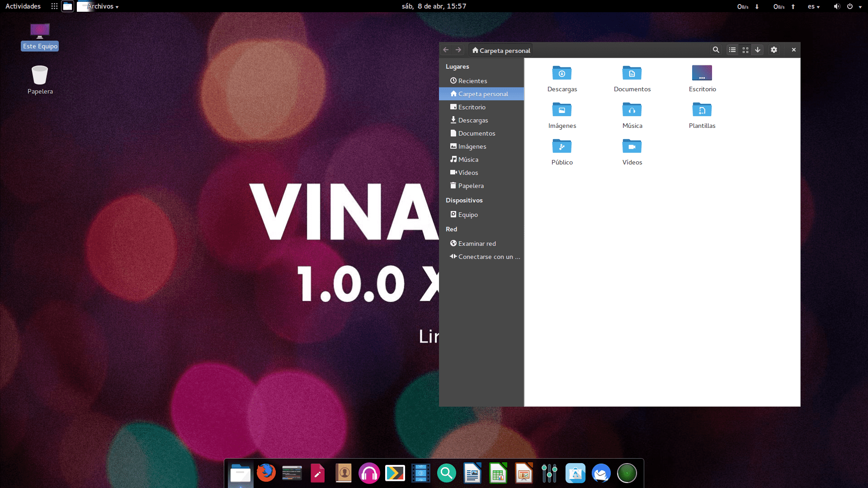Open Recientes in the sidebar

481,81
